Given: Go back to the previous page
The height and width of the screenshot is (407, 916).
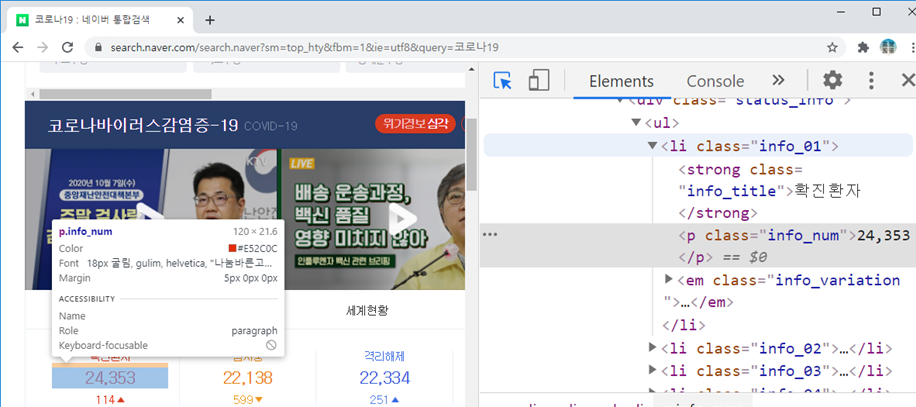Looking at the screenshot, I should coord(18,47).
